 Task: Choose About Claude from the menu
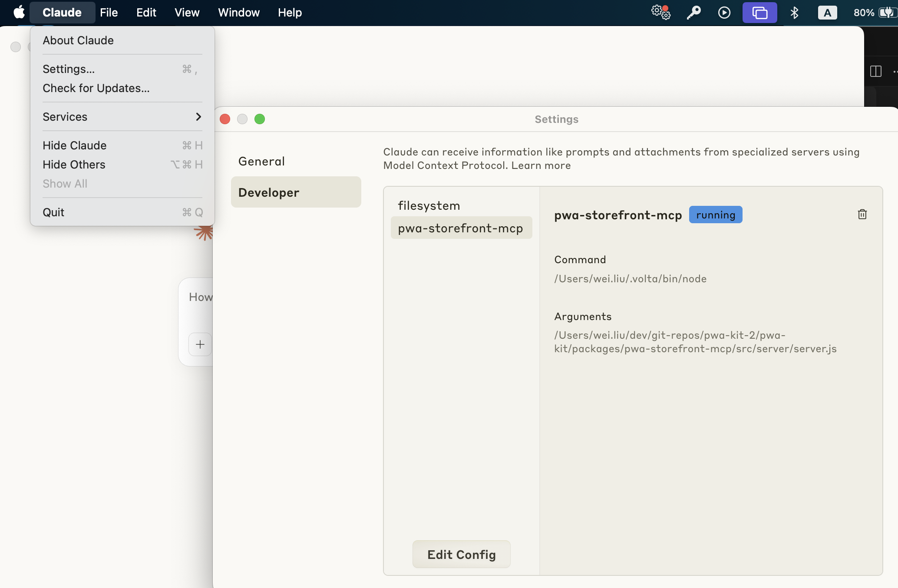tap(78, 40)
